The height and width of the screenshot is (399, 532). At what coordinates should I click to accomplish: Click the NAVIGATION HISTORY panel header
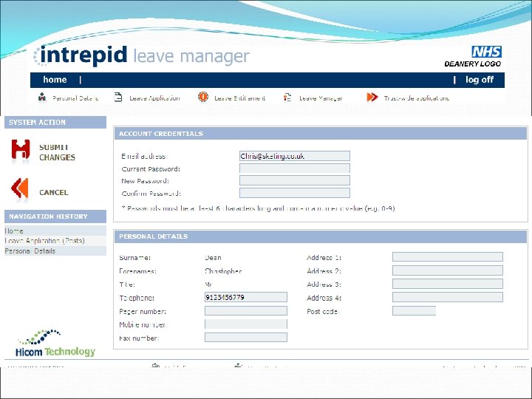[55, 216]
